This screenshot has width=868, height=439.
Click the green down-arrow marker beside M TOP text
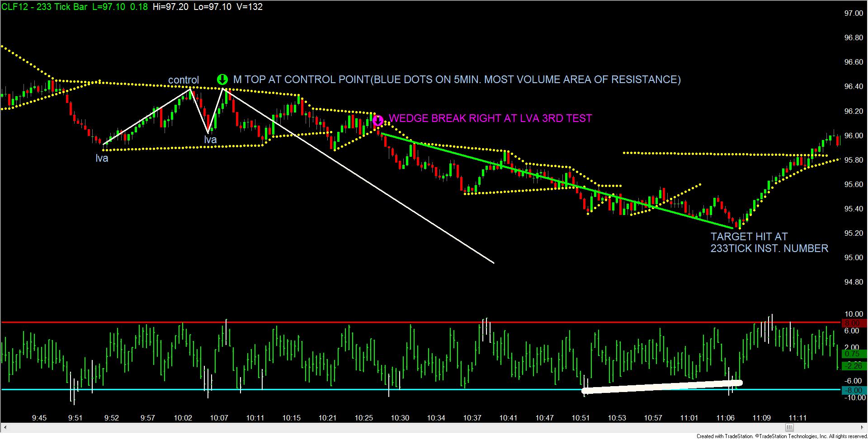tap(222, 79)
